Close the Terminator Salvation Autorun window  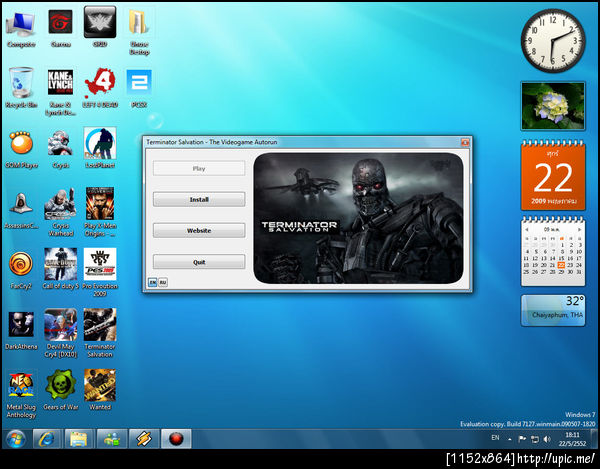[x=465, y=142]
